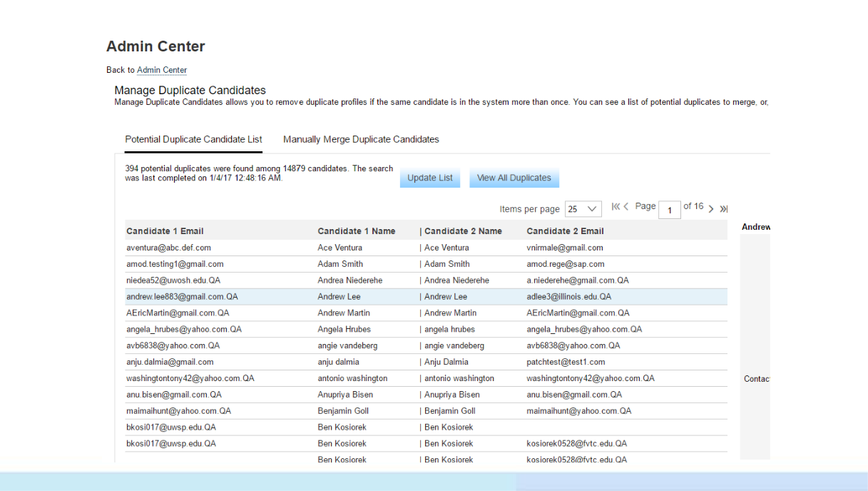
Task: Follow the Admin Center back link
Action: coord(162,70)
